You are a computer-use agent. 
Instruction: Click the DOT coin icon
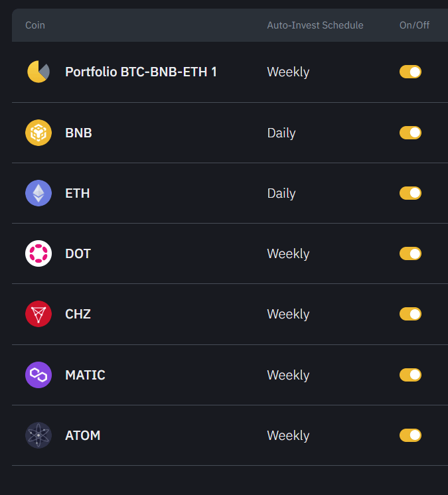[x=38, y=253]
